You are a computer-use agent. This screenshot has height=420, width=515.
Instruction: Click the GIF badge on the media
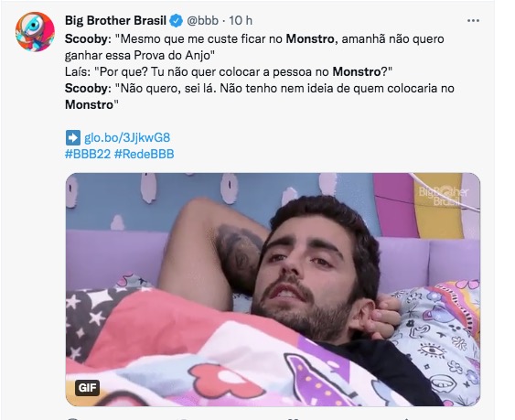(x=87, y=388)
